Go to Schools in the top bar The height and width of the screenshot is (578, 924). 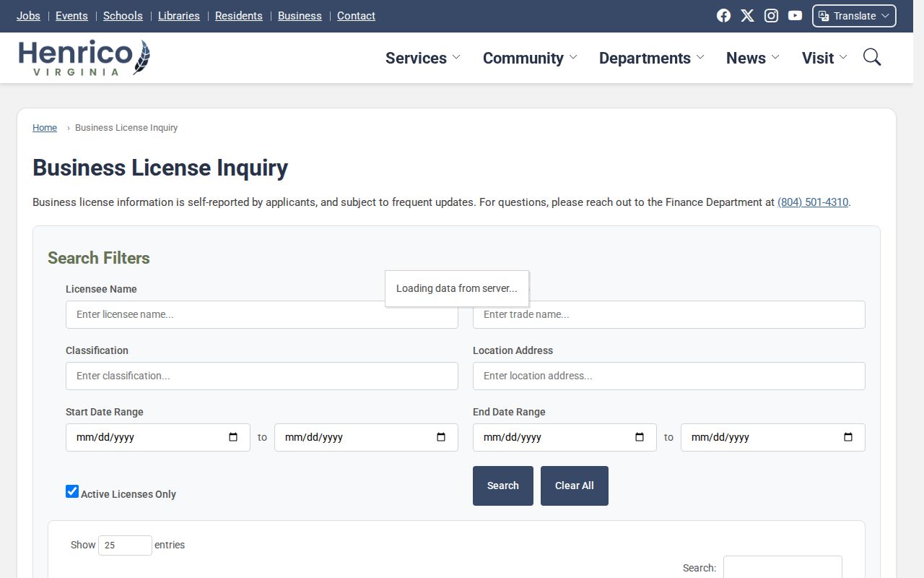click(123, 16)
